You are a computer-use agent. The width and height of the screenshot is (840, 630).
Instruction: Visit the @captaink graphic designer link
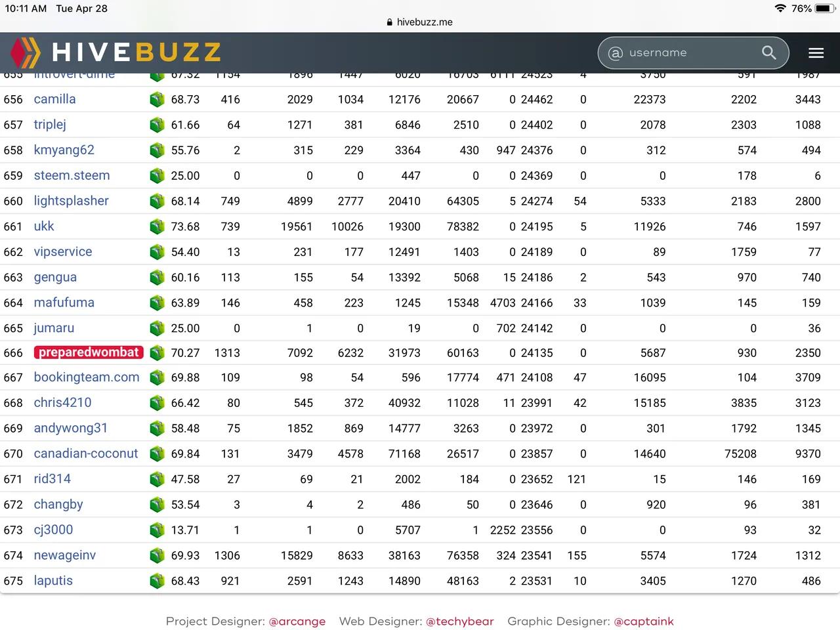coord(644,621)
